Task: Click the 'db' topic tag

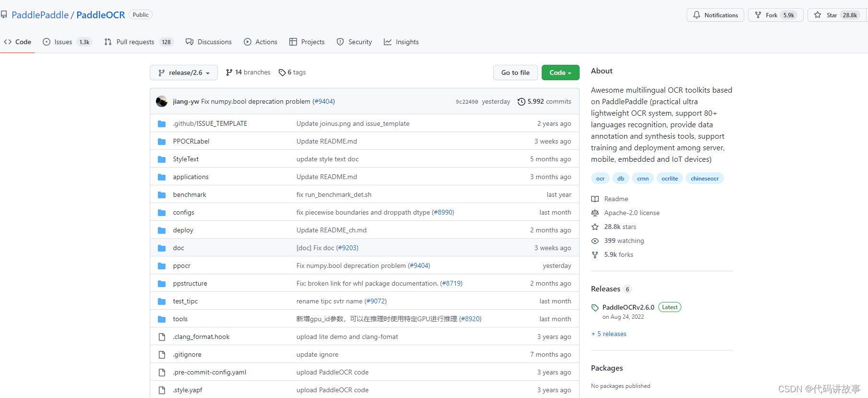Action: tap(621, 179)
